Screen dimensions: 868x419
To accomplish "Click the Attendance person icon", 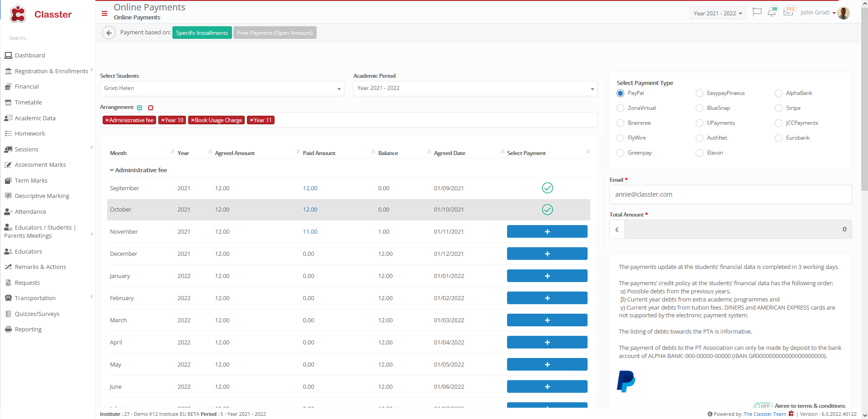I will pos(8,212).
